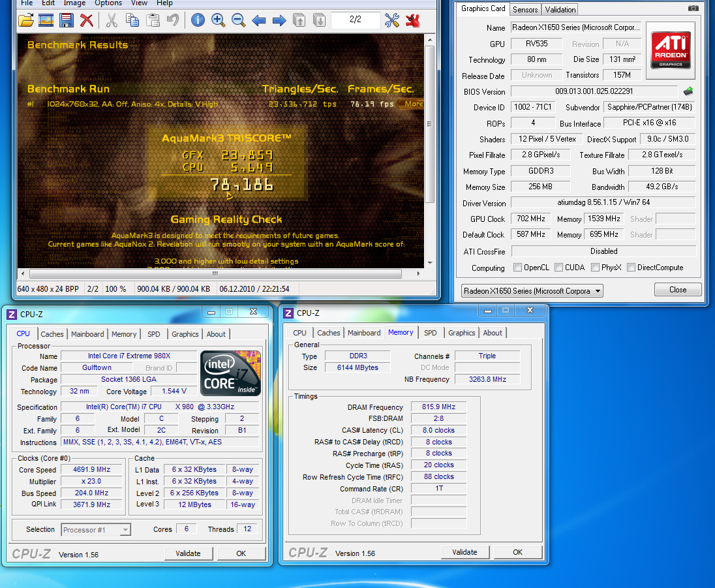Viewport: 715px width, 588px height.
Task: Open the View menu
Action: pyautogui.click(x=139, y=3)
